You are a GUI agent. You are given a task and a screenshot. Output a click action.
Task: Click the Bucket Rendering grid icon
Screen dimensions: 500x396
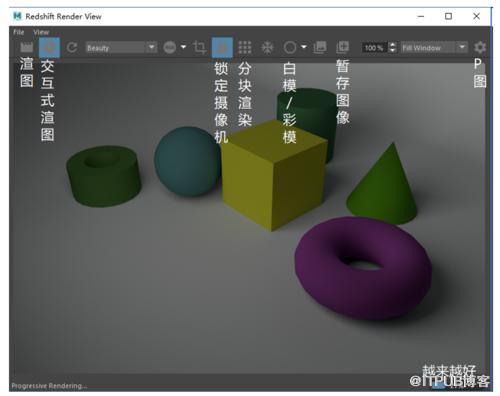(x=245, y=48)
